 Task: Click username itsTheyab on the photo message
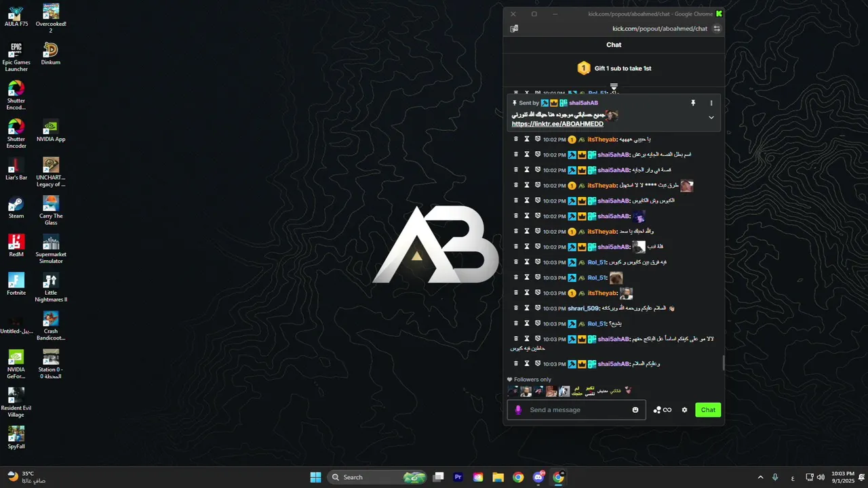point(602,293)
